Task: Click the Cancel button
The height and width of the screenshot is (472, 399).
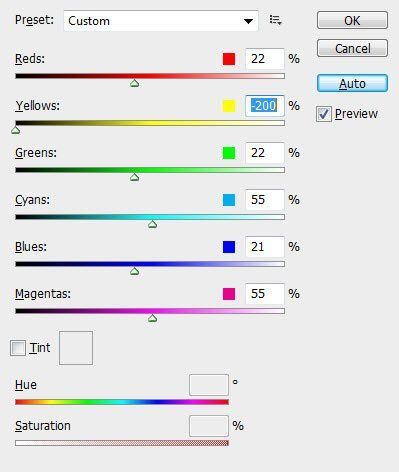Action: (352, 48)
